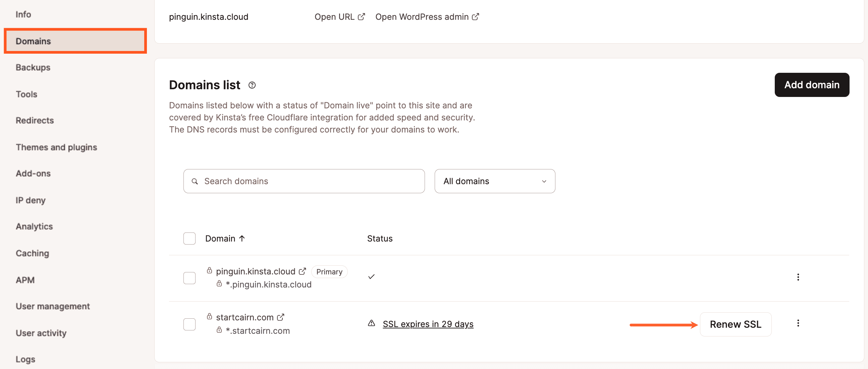Click the search magnifier icon
Screen dimensions: 868x369
coord(195,181)
